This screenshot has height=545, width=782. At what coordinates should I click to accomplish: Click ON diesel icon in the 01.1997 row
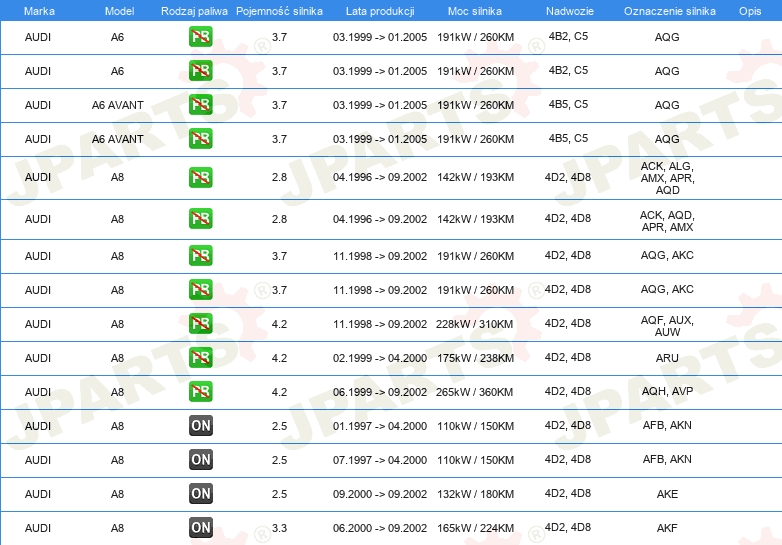point(200,426)
